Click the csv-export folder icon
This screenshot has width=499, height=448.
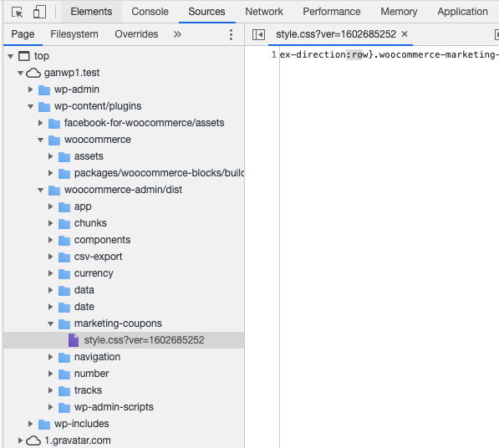64,257
